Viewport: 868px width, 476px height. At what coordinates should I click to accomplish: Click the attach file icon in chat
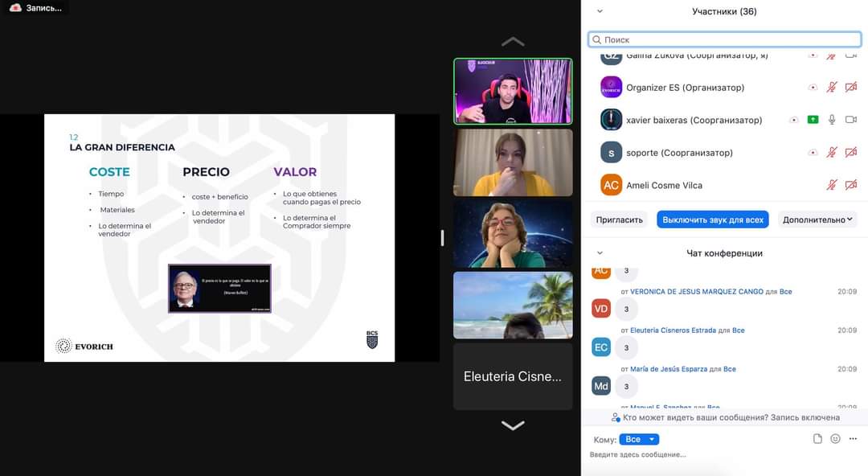[817, 439]
